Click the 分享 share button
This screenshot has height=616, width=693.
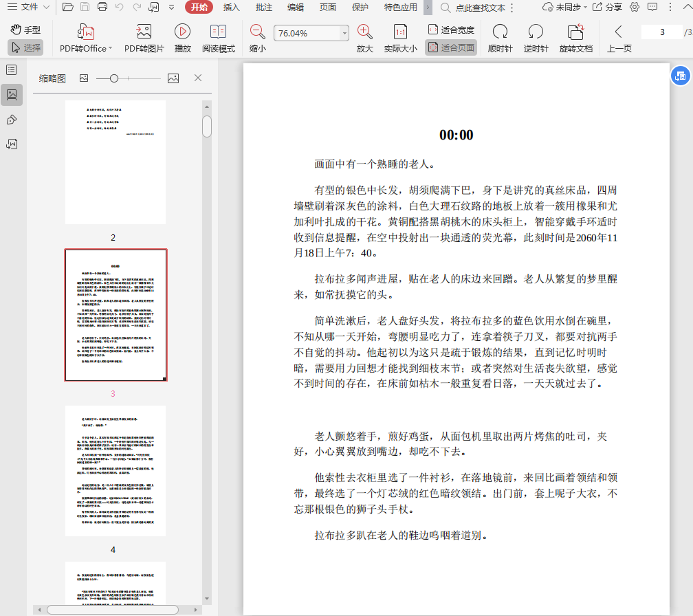tap(607, 7)
